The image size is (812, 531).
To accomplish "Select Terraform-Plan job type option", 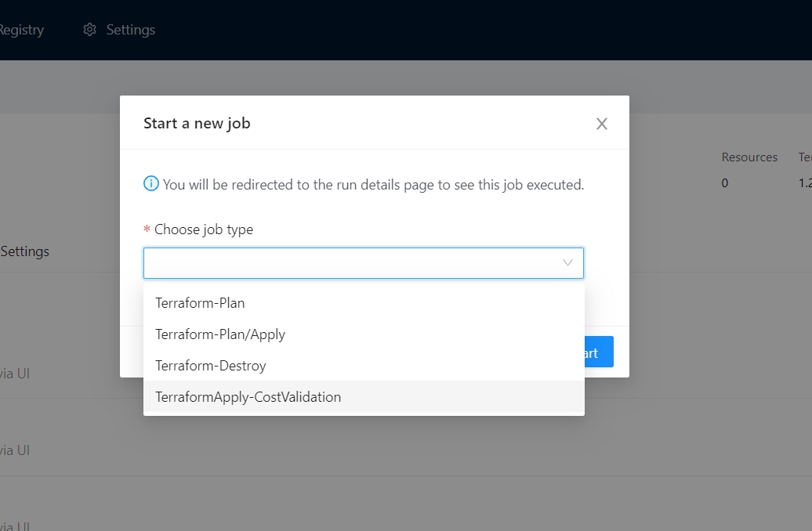I will coord(200,302).
